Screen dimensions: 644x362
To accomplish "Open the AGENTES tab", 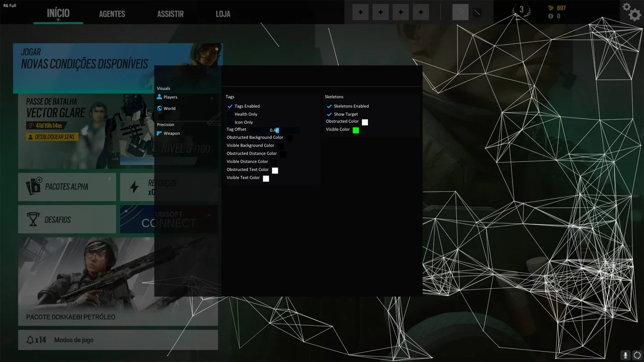I will (112, 14).
